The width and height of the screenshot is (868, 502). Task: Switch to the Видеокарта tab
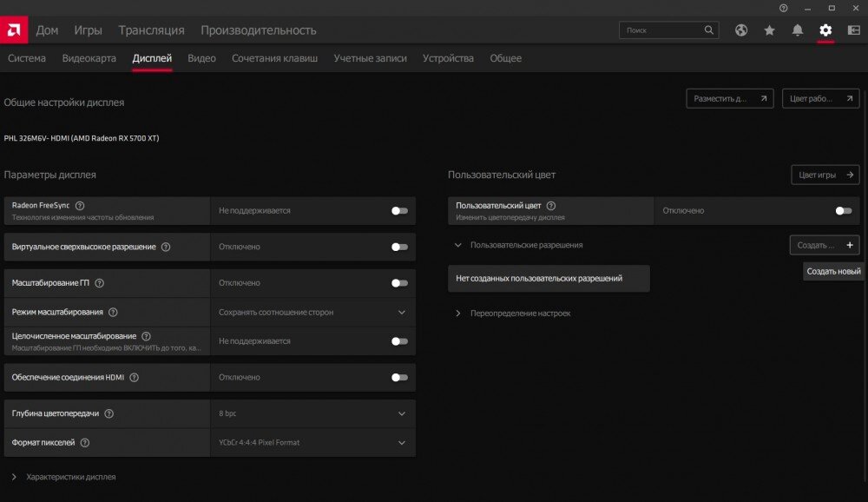coord(89,58)
